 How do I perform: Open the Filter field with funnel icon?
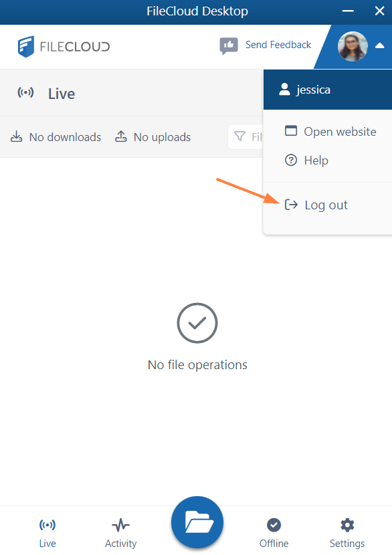(246, 136)
